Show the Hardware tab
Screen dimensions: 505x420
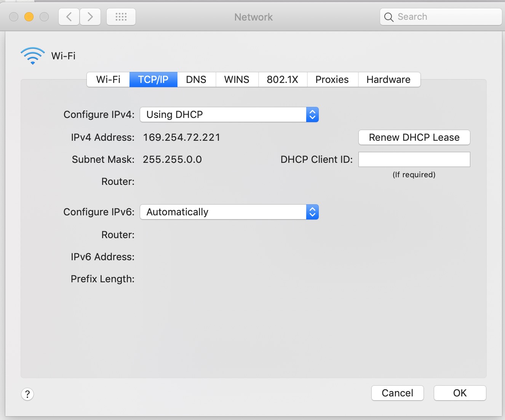[389, 80]
